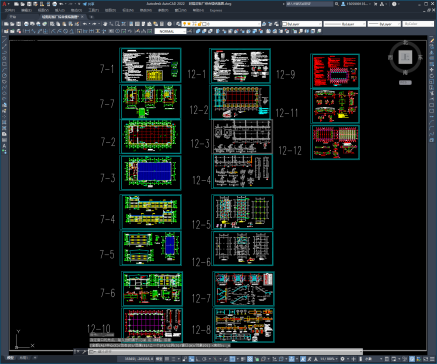Open the Layer Properties Manager icon

coord(179,24)
